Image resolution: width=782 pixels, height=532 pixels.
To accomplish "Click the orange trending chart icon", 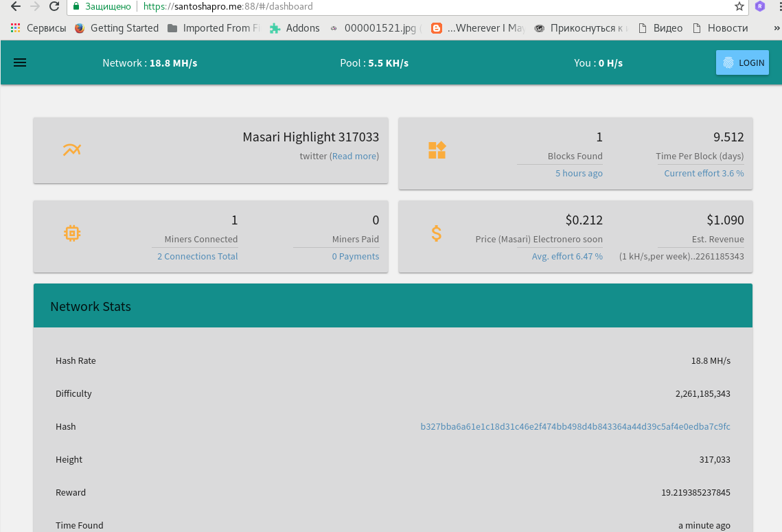I will click(72, 150).
